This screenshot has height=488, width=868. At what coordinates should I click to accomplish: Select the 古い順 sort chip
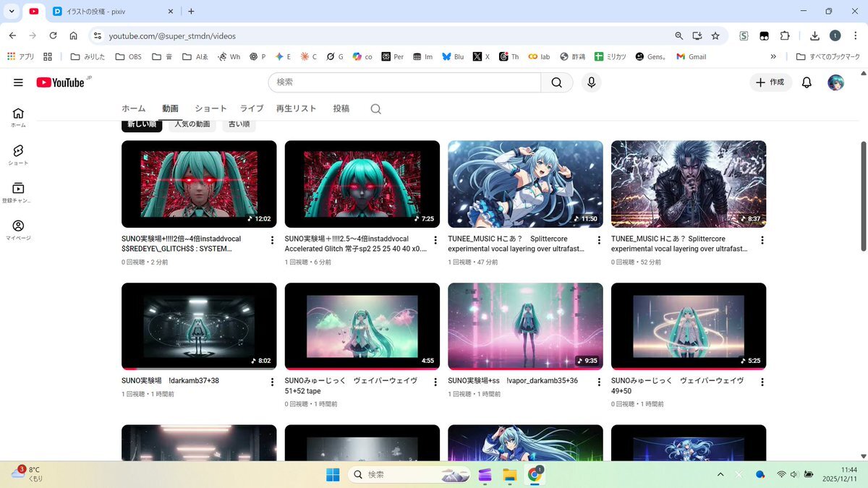pos(239,124)
